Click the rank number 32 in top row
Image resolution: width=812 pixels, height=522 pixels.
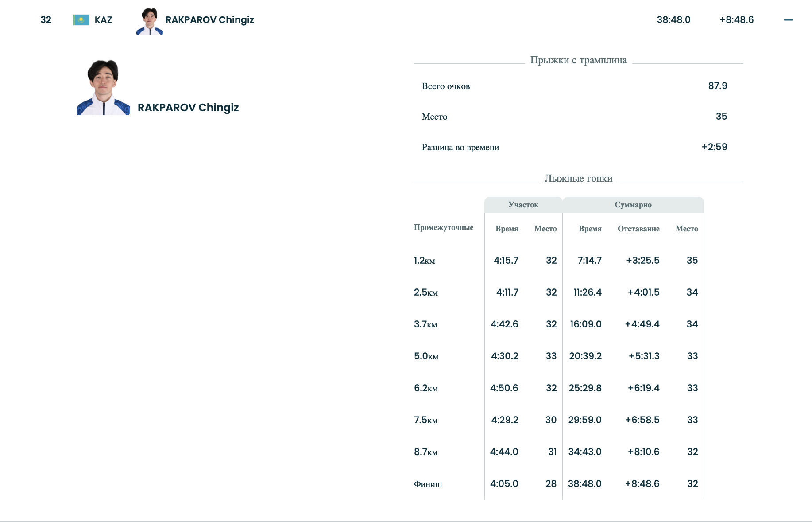tap(46, 20)
